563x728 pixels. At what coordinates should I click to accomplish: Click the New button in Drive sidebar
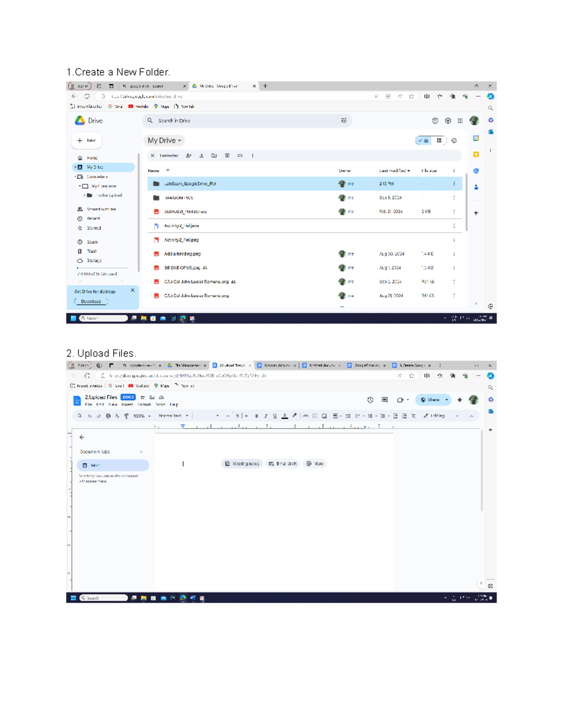86,140
